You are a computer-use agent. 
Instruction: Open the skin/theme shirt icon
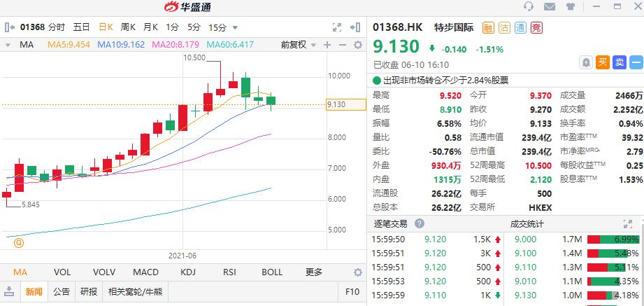[x=570, y=6]
